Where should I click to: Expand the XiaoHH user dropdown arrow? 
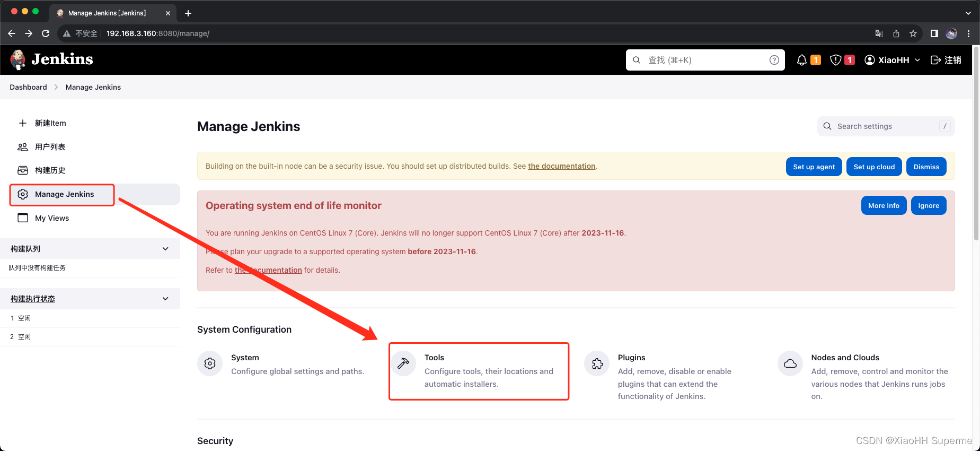click(x=917, y=60)
